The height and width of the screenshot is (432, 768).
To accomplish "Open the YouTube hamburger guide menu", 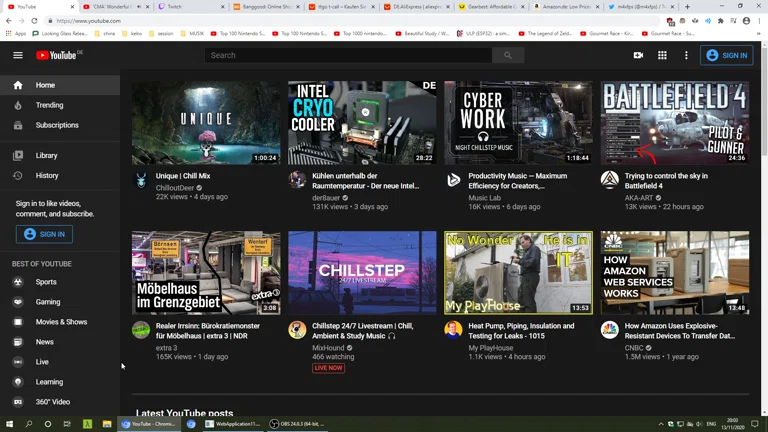I will (18, 55).
